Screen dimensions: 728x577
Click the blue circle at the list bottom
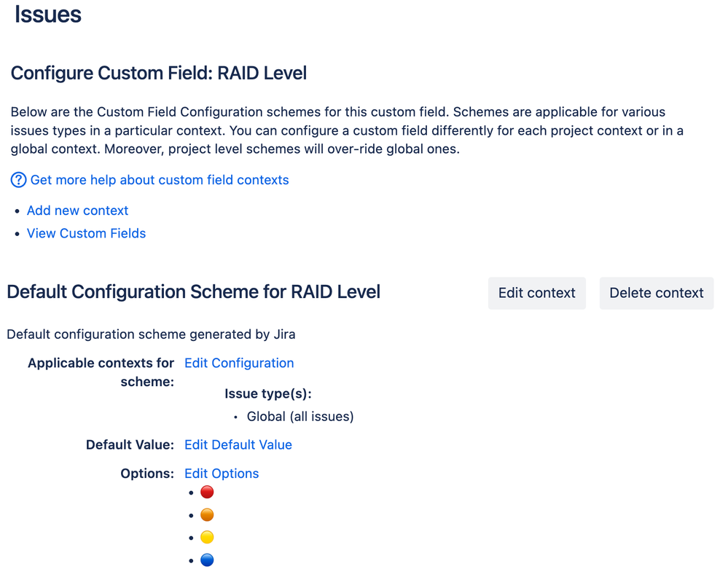click(x=207, y=560)
